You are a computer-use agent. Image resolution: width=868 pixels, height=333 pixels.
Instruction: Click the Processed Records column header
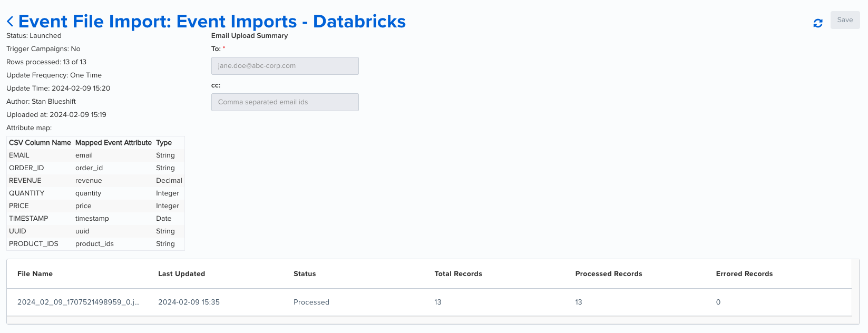point(609,274)
